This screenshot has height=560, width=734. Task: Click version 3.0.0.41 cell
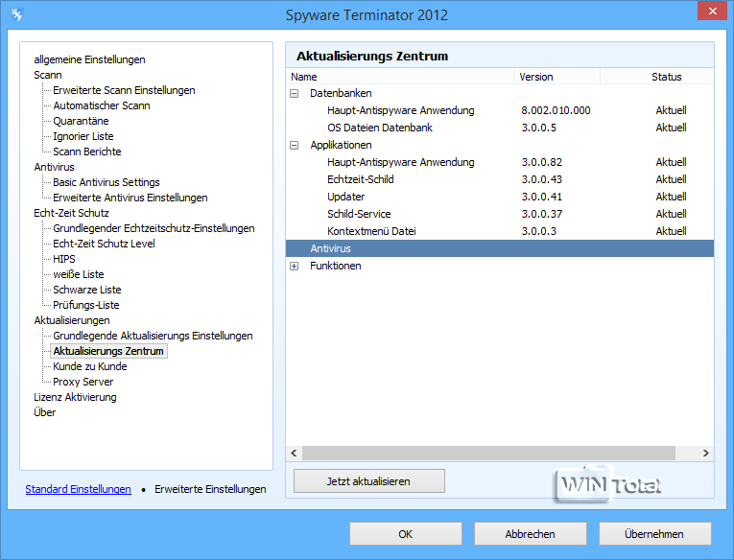[541, 197]
